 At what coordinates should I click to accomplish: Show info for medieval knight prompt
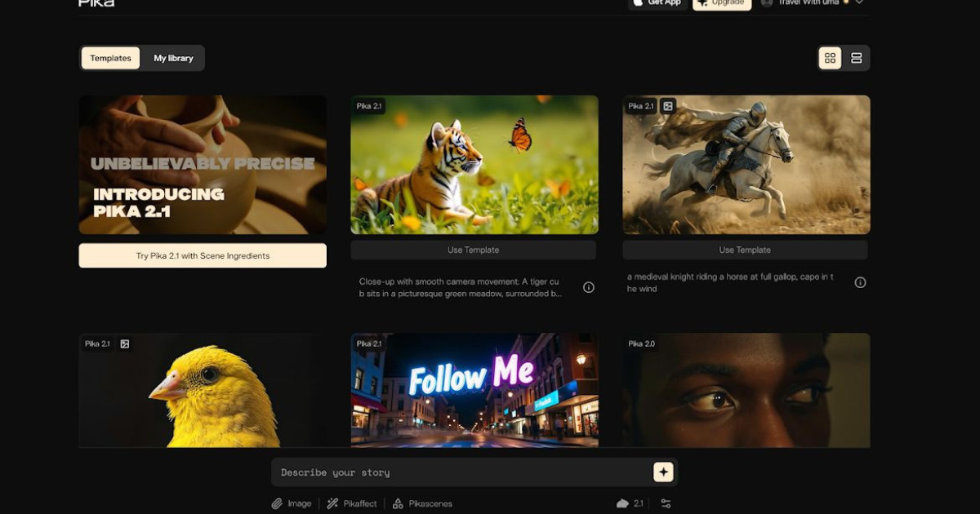pyautogui.click(x=860, y=282)
